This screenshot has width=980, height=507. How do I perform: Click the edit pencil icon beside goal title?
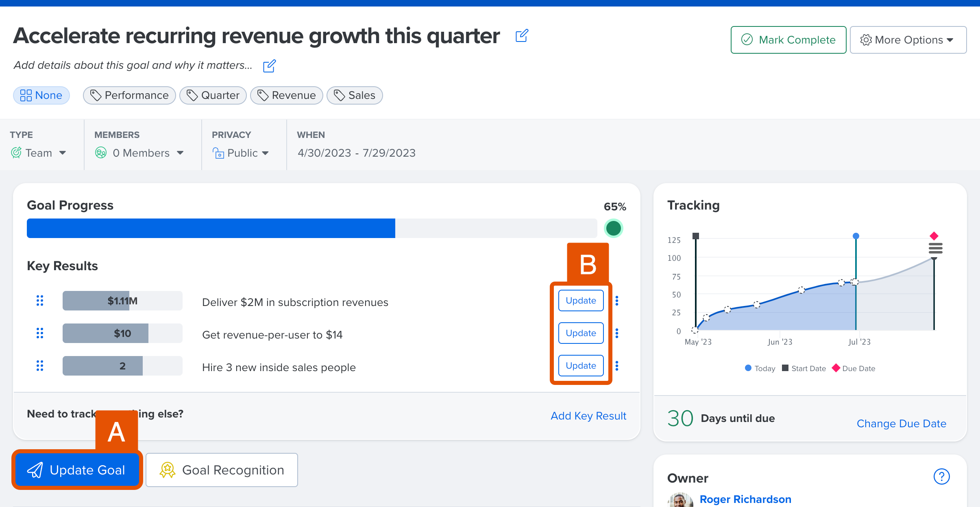tap(522, 36)
